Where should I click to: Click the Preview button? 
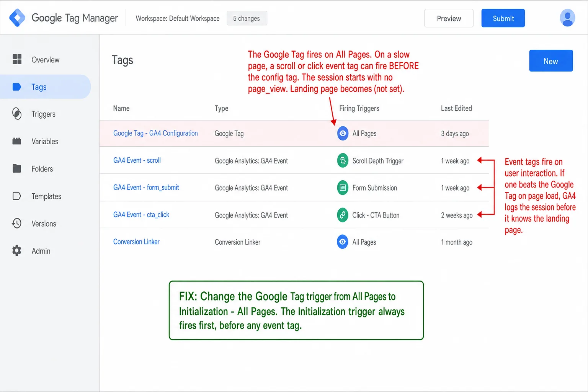[x=449, y=18]
